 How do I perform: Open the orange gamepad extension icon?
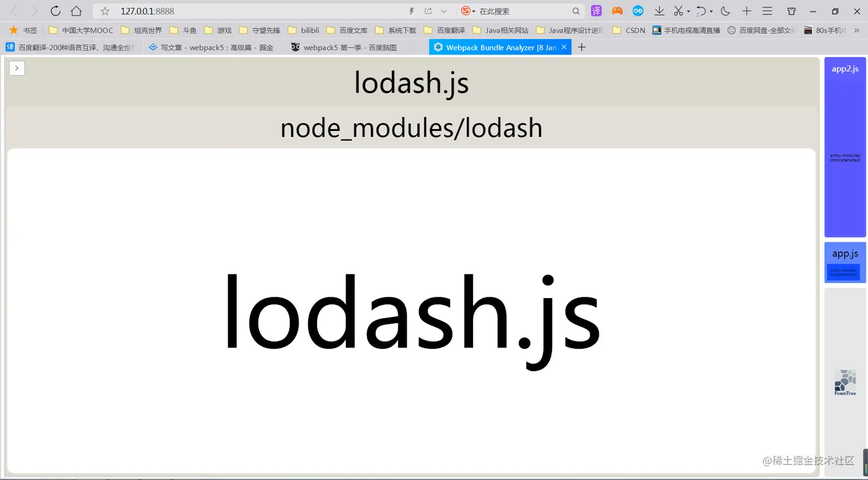617,11
